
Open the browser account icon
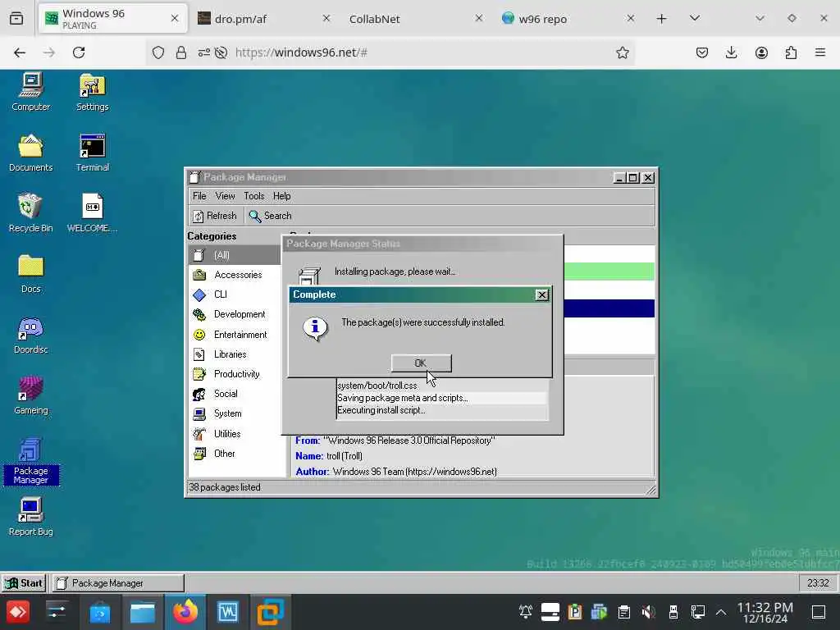pyautogui.click(x=761, y=52)
